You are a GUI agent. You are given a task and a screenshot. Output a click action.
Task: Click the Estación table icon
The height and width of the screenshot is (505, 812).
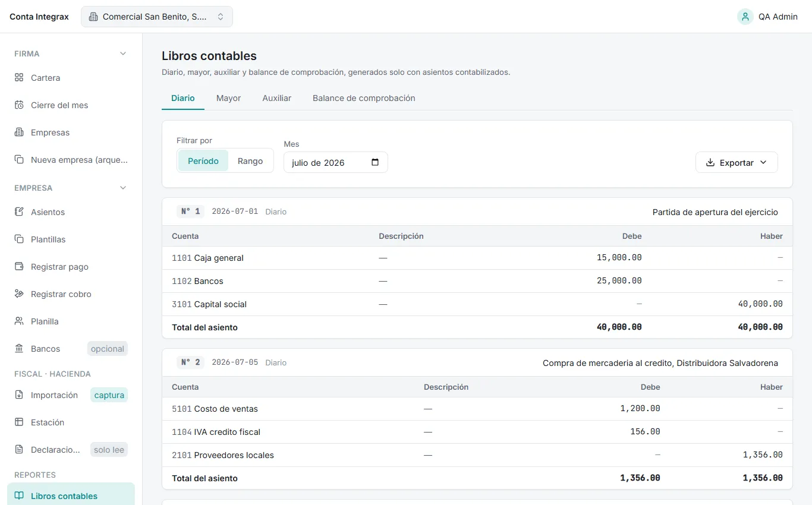coord(19,422)
